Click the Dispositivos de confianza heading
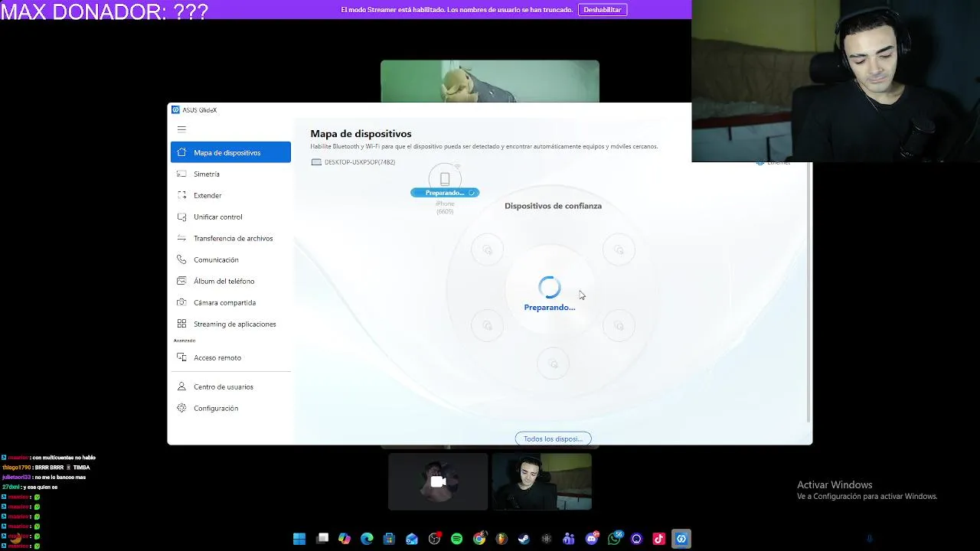980x551 pixels. point(553,206)
